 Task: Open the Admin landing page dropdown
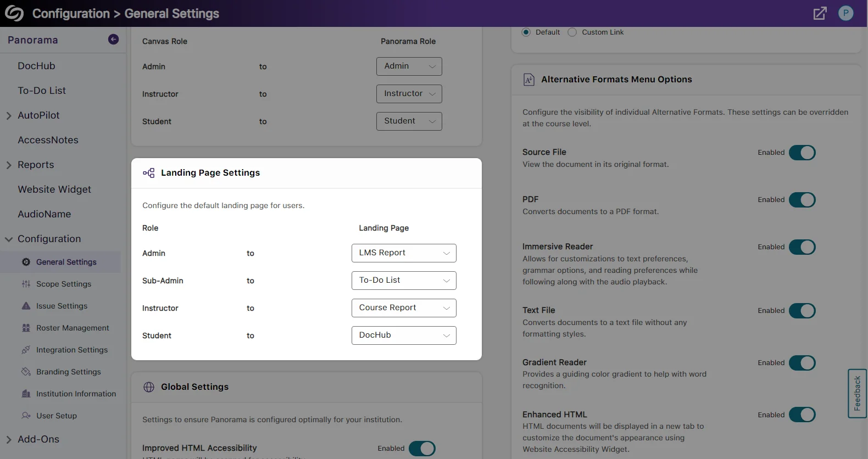(x=404, y=253)
